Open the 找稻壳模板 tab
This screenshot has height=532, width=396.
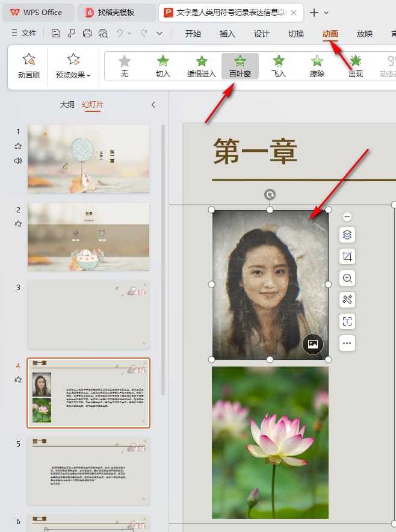116,13
